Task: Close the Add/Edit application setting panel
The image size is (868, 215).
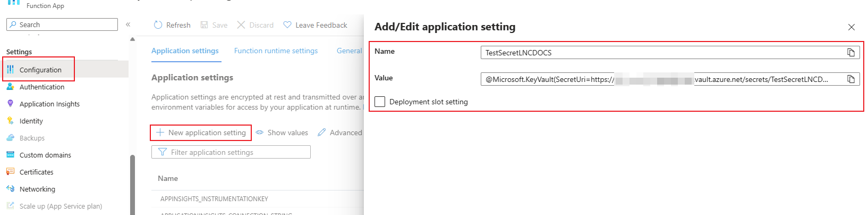Action: coord(852,27)
